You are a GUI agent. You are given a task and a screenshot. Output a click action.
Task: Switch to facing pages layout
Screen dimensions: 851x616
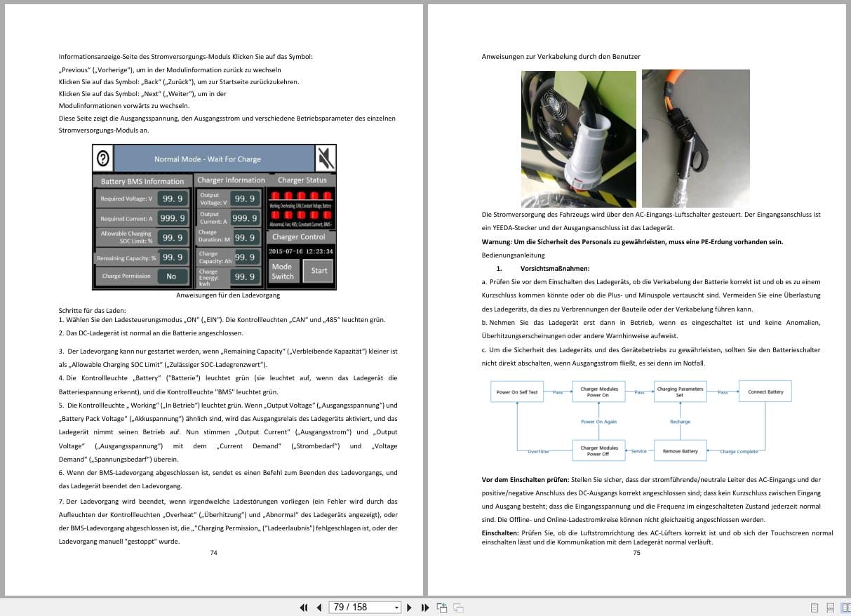click(845, 608)
